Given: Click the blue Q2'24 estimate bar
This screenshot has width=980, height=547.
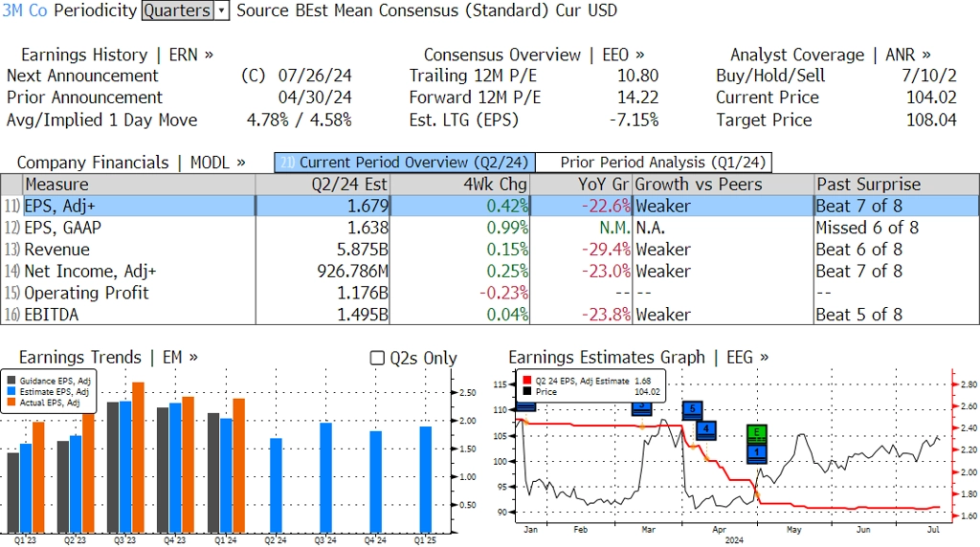Looking at the screenshot, I should pyautogui.click(x=276, y=485).
